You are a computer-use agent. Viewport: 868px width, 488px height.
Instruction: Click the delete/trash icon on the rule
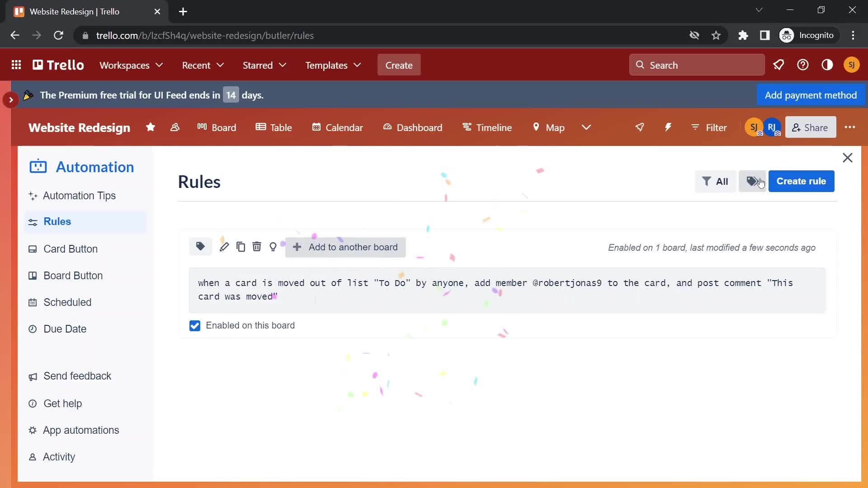[x=256, y=247]
